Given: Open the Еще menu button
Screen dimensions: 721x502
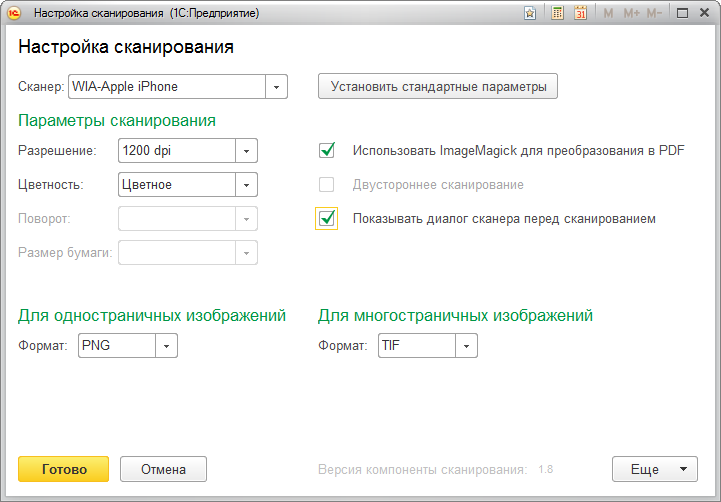Looking at the screenshot, I should (654, 469).
